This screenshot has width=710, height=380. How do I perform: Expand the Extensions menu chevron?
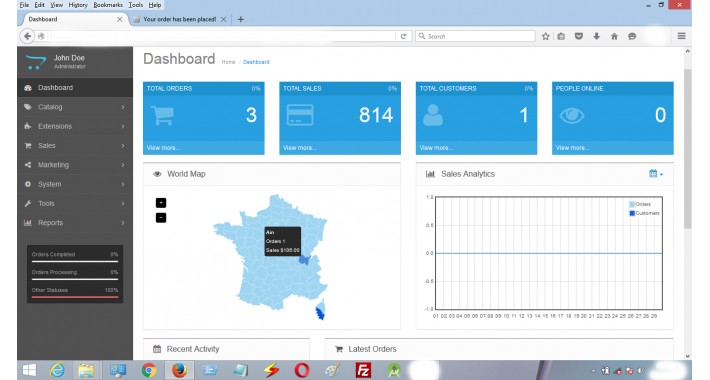click(x=123, y=126)
